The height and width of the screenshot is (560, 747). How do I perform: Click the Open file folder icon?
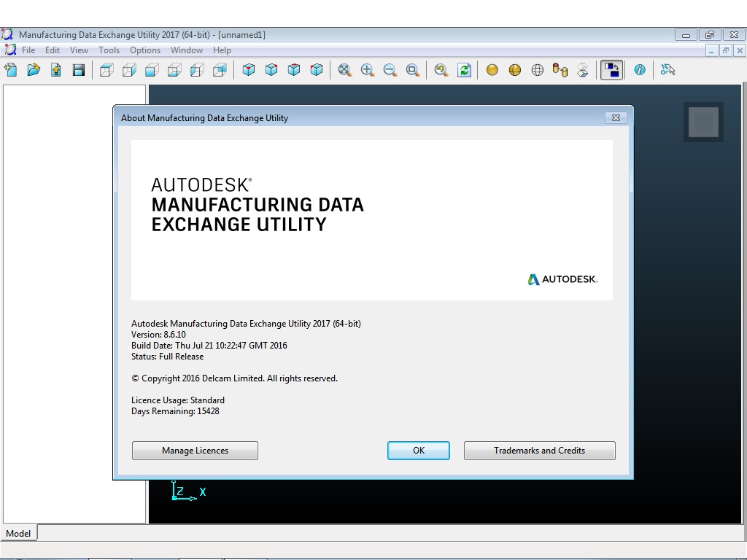pos(34,70)
